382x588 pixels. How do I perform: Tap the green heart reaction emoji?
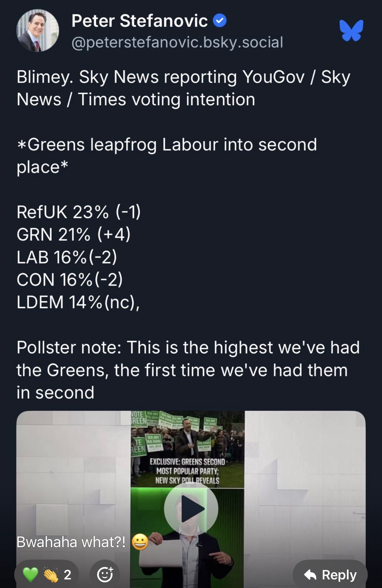[31, 574]
